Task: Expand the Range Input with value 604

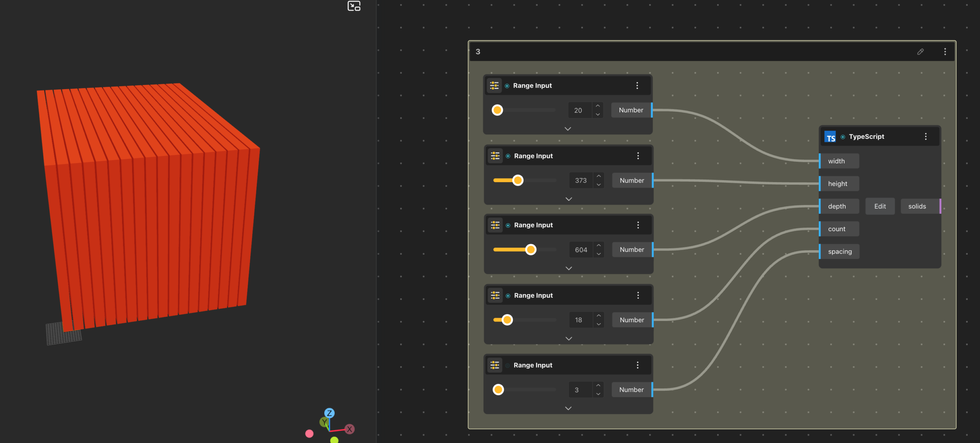Action: [x=568, y=269]
